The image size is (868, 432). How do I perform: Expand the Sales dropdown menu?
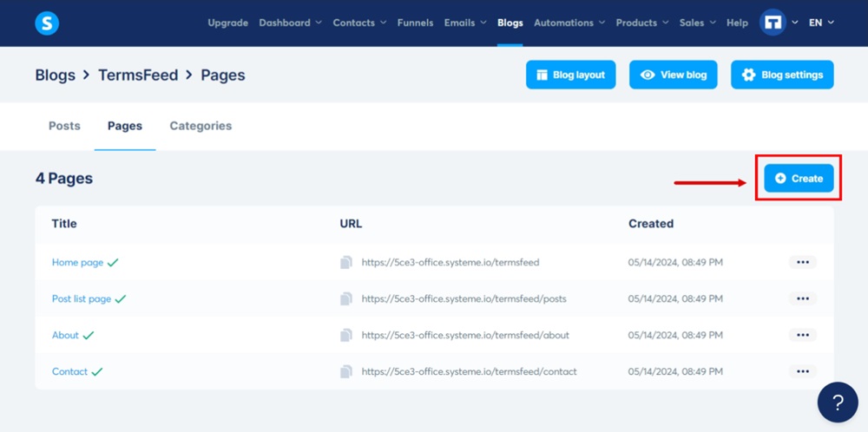(x=698, y=23)
